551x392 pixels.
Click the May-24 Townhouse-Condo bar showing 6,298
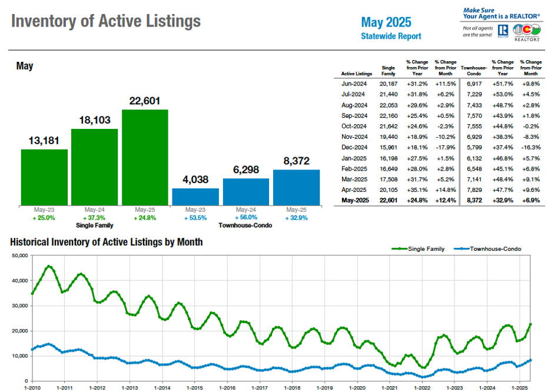point(245,191)
